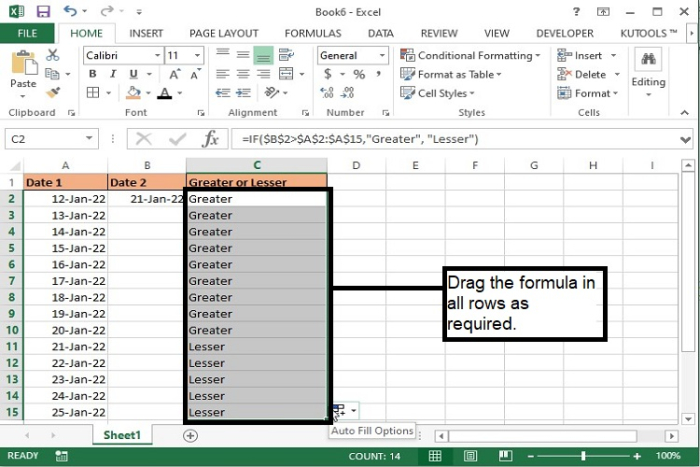Click the Undo arrow icon
700x467 pixels.
coord(71,11)
